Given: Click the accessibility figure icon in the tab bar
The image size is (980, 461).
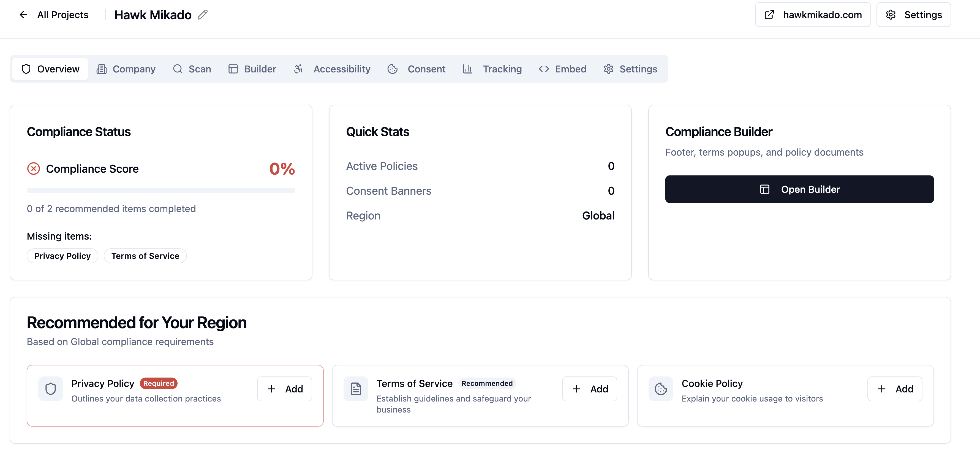Looking at the screenshot, I should [x=298, y=69].
